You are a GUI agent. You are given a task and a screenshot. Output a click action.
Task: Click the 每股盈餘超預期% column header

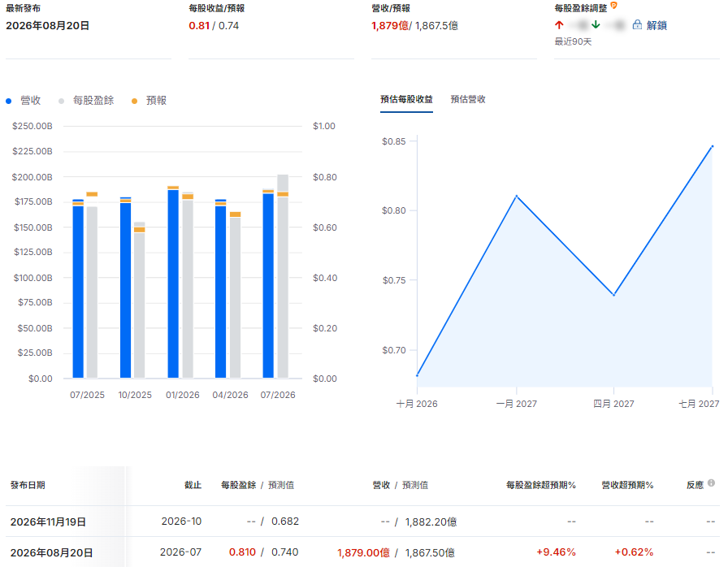point(541,485)
